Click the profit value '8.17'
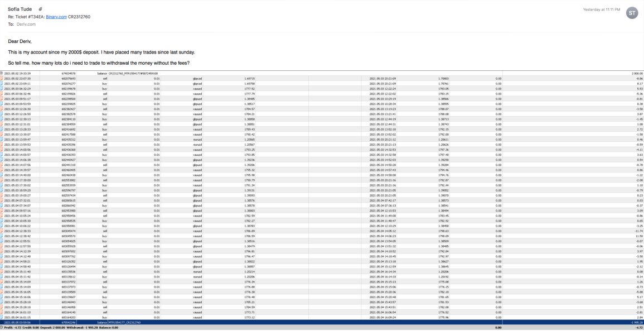The height and width of the screenshot is (335, 644). pos(640,83)
